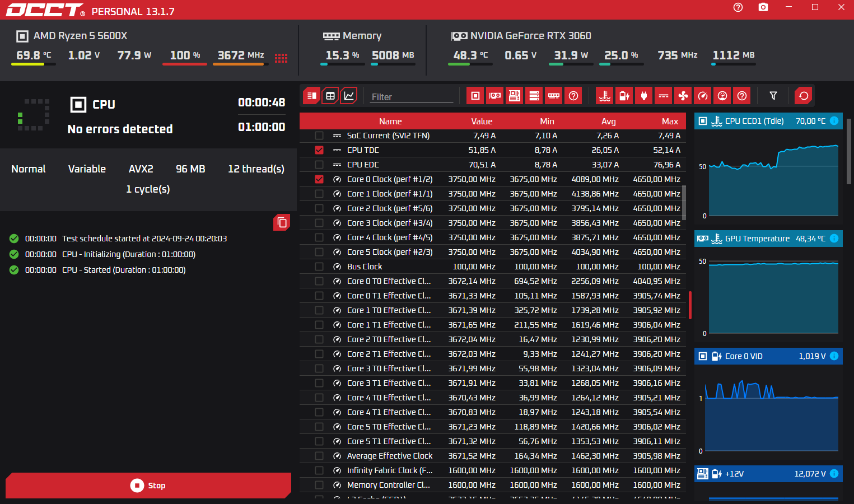The width and height of the screenshot is (854, 504).
Task: Click the Variable load type setting
Action: [87, 169]
